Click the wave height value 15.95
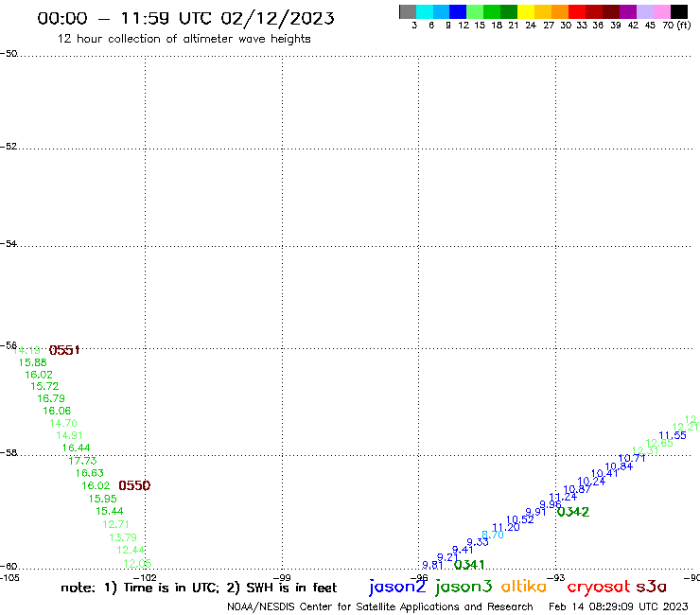 [x=103, y=499]
